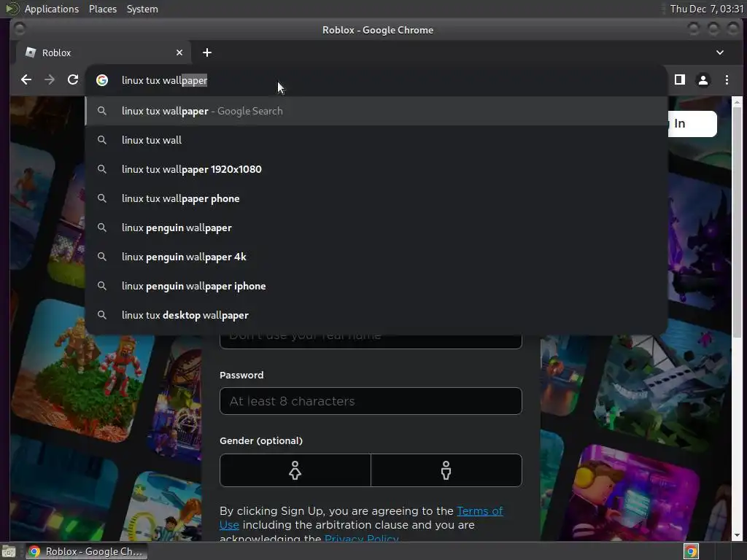Click the clock showing Thu Dec 7
This screenshot has height=560, width=747.
click(706, 9)
